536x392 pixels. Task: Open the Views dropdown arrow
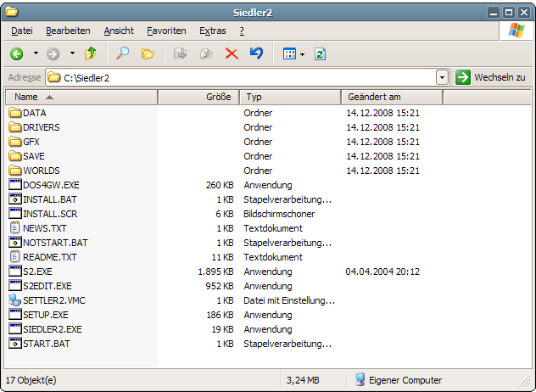[x=303, y=54]
